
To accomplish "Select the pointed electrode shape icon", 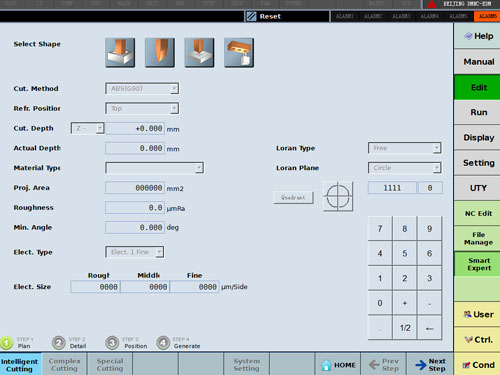I will coord(160,53).
